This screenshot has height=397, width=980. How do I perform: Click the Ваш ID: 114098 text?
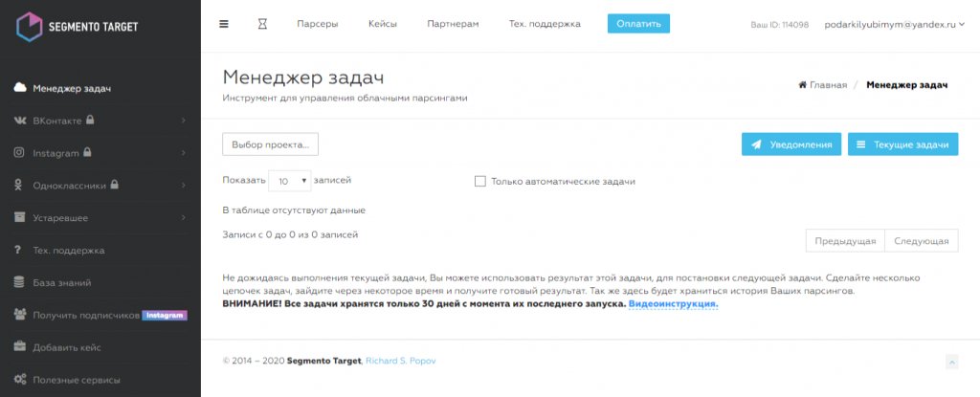coord(779,25)
